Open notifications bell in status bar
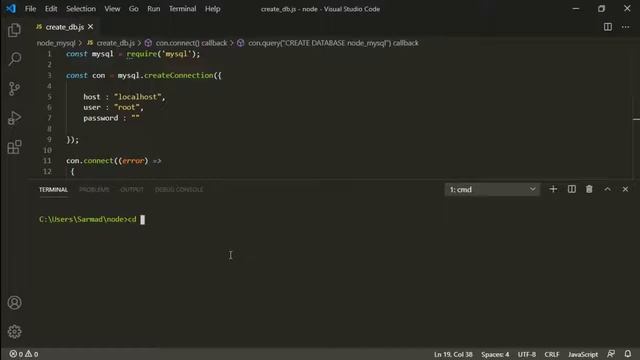The width and height of the screenshot is (640, 360). (628, 354)
